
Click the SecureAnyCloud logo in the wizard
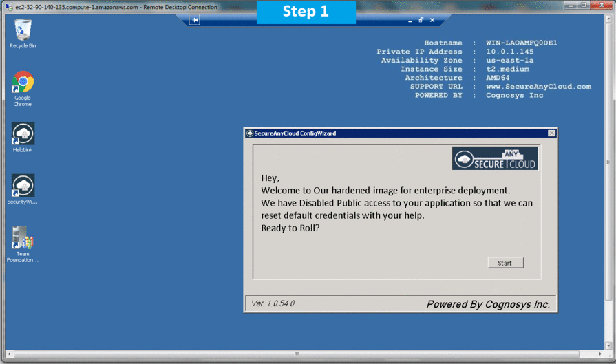coord(495,158)
